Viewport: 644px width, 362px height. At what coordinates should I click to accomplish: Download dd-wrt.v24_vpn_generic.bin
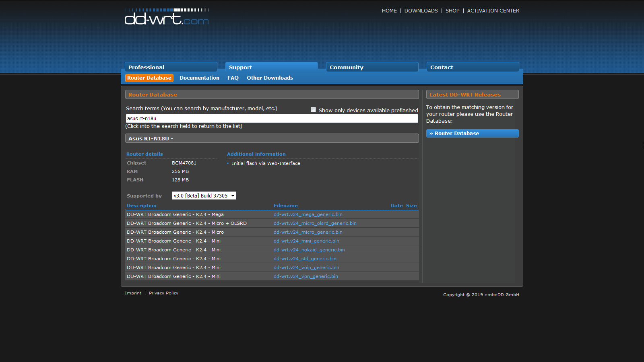pos(306,276)
